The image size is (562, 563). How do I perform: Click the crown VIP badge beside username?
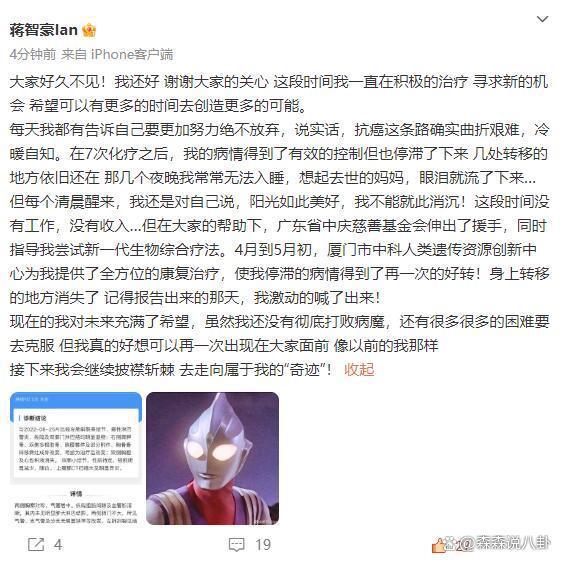click(x=89, y=30)
